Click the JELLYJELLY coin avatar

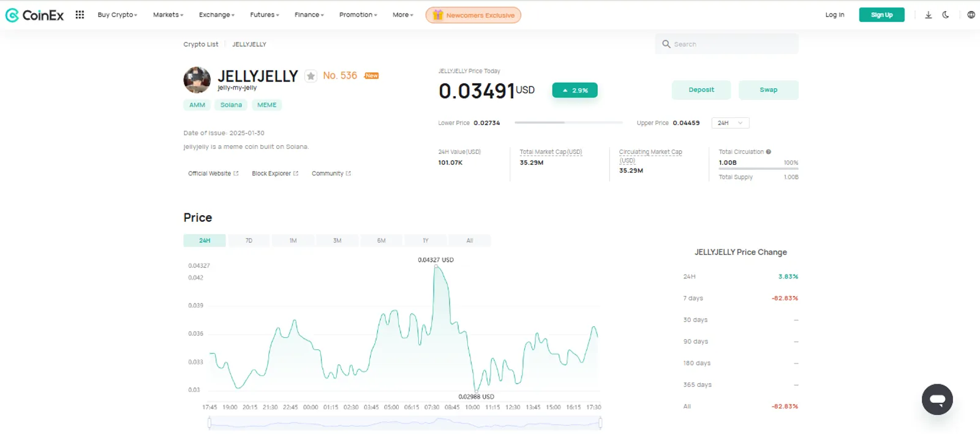197,80
